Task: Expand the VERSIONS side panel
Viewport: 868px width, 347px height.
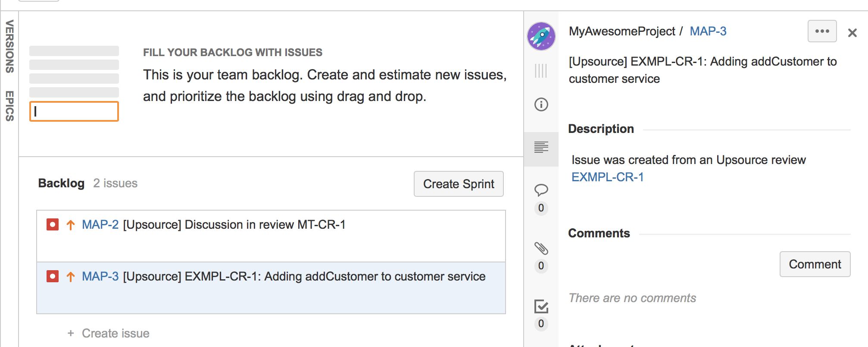Action: [9, 47]
